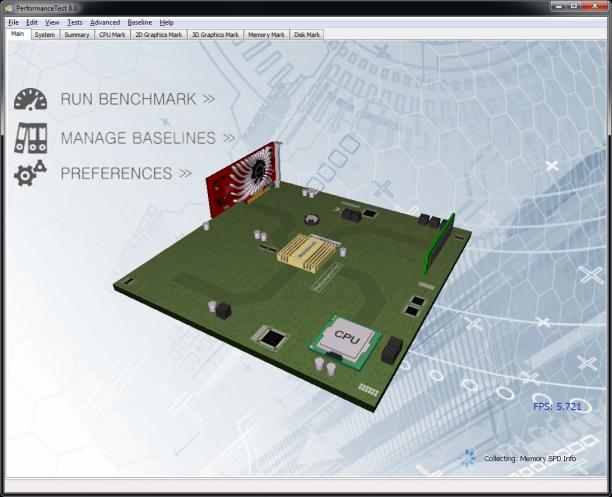612x497 pixels.
Task: Open the Baseline menu
Action: coord(140,22)
